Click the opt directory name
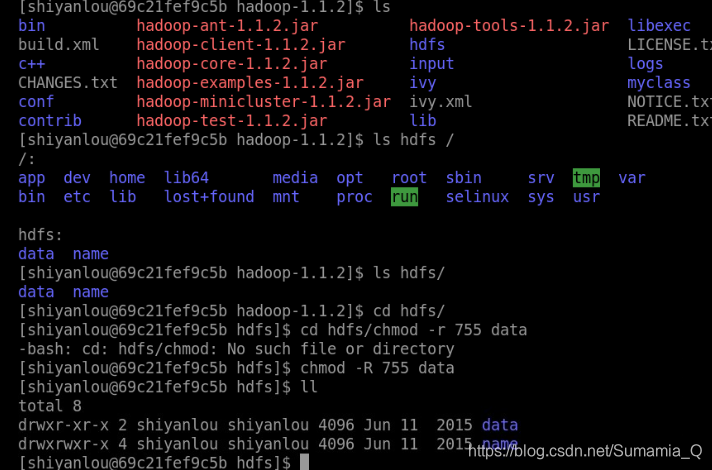Viewport: 712px width, 470px height. tap(350, 178)
